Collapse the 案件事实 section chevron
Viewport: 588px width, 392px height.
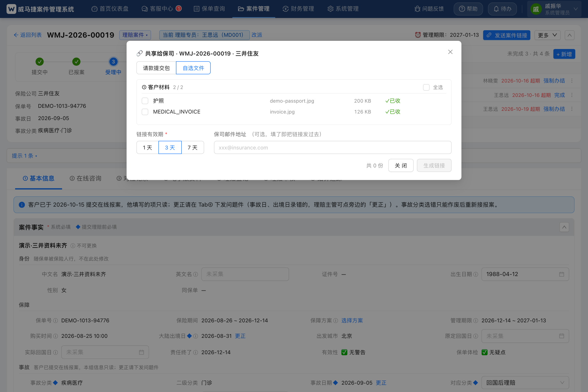pos(564,227)
